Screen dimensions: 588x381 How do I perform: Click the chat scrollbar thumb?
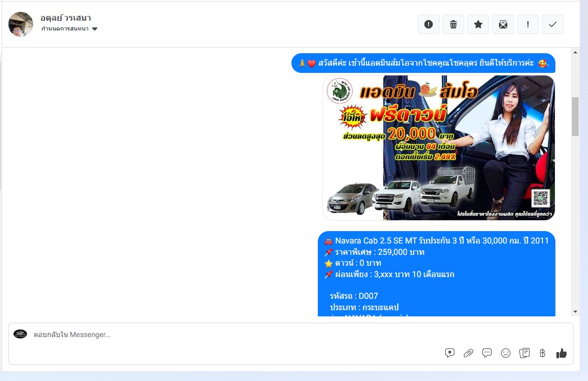(x=575, y=116)
